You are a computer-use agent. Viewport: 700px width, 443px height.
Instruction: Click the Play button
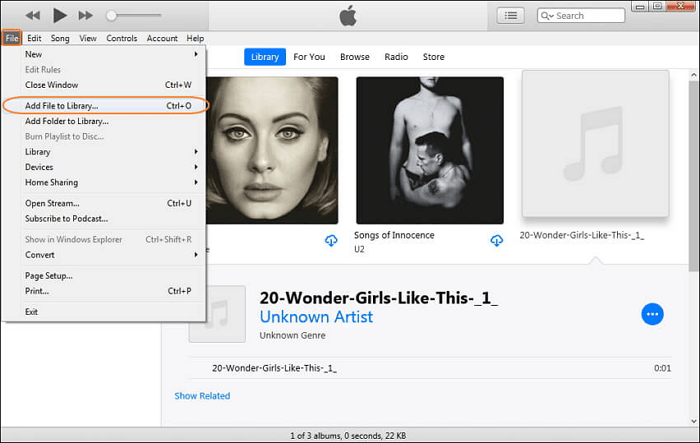(59, 15)
